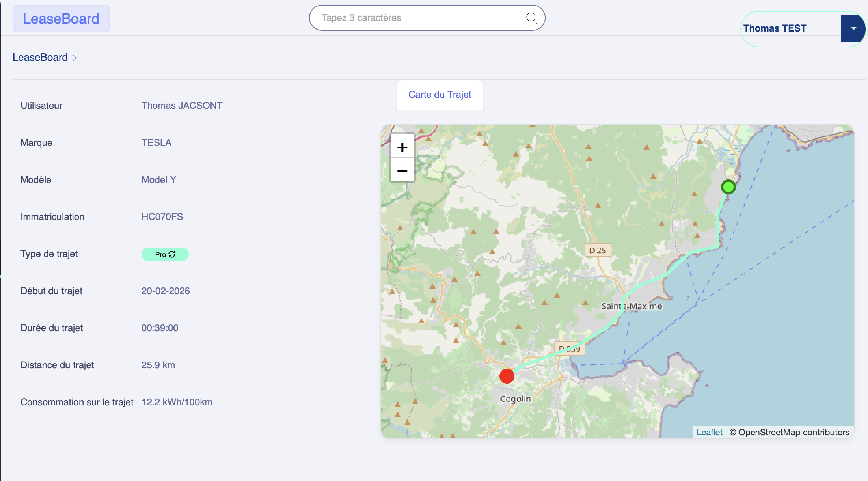868x481 pixels.
Task: Click the search magnifier icon
Action: point(531,18)
